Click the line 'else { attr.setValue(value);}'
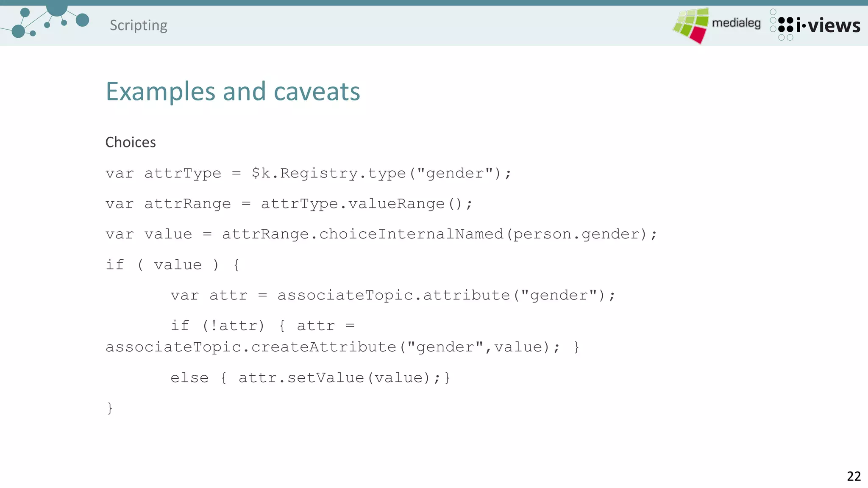The height and width of the screenshot is (488, 868). (310, 377)
